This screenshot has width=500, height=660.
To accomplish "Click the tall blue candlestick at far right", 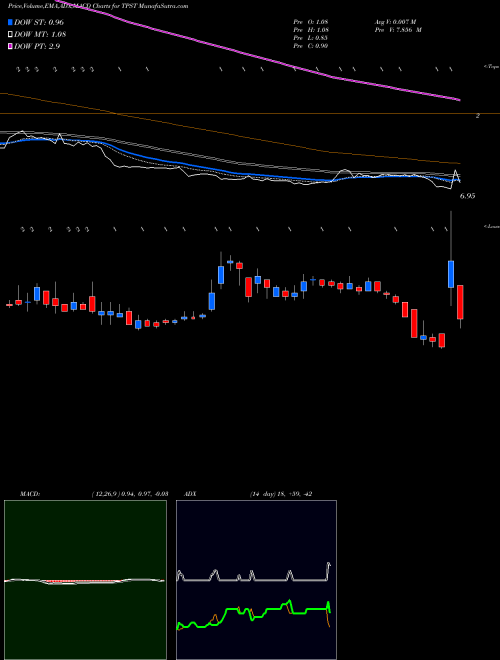I will 451,274.
